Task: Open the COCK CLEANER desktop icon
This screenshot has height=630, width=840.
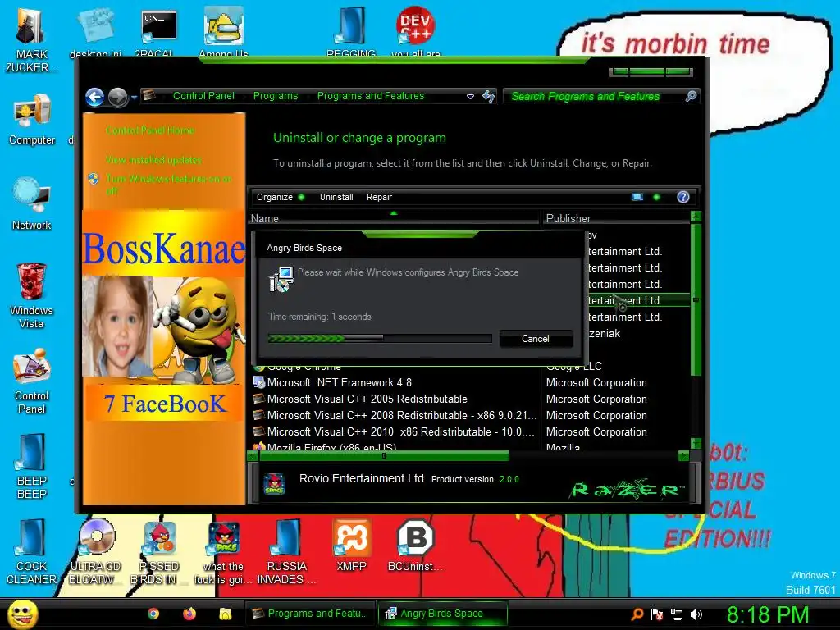Action: tap(31, 552)
